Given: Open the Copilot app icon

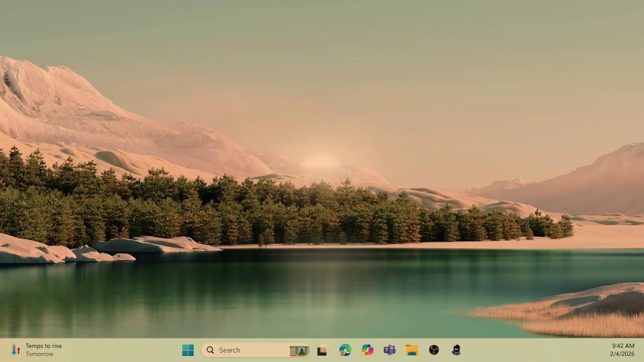Looking at the screenshot, I should point(368,350).
